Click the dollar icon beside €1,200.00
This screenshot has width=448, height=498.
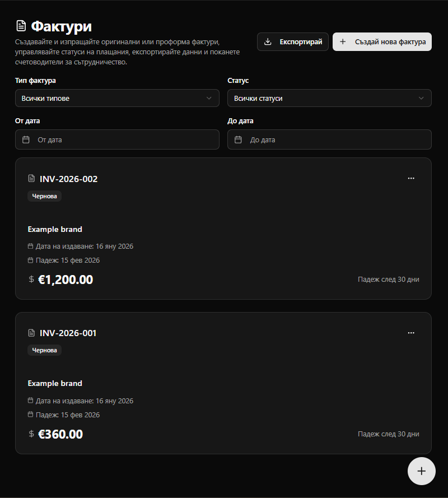[x=31, y=279]
